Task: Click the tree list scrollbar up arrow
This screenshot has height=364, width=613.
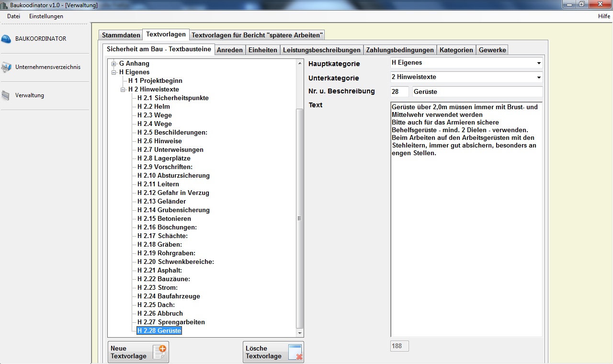Action: click(x=300, y=63)
